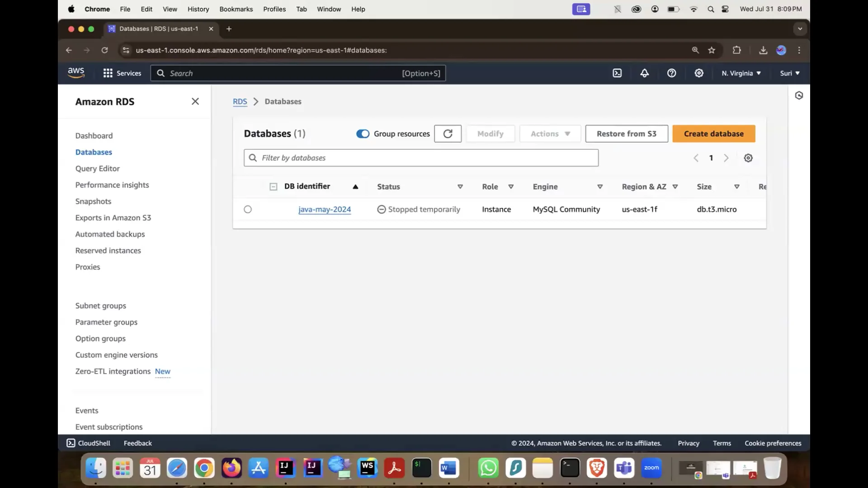Viewport: 868px width, 488px height.
Task: Open the Bookmarks menu
Action: (236, 9)
